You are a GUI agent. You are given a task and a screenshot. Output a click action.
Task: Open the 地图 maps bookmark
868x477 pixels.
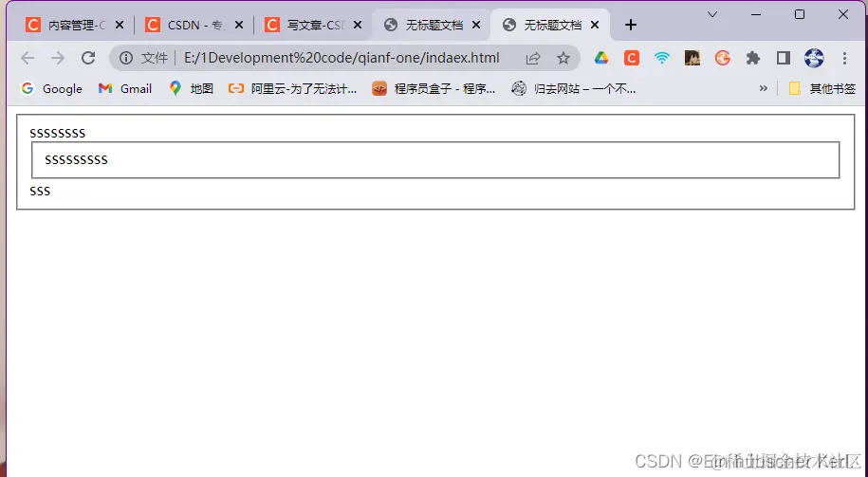[x=192, y=88]
